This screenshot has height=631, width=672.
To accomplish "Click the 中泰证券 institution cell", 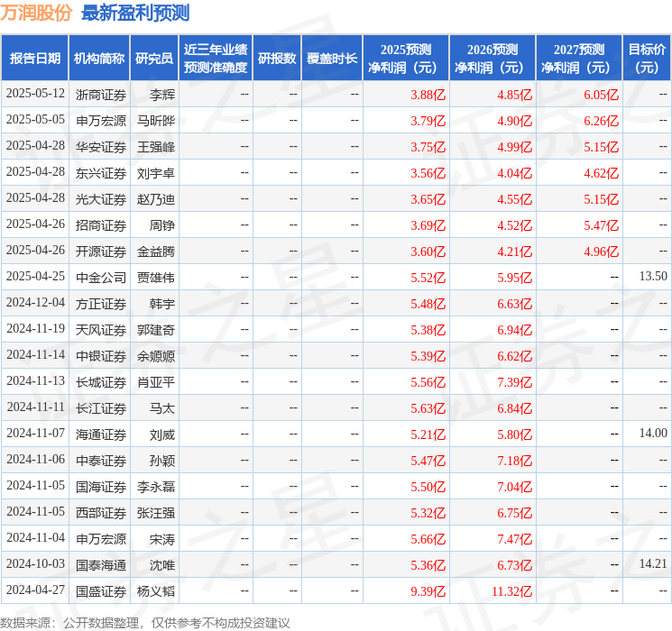I will coord(101,460).
